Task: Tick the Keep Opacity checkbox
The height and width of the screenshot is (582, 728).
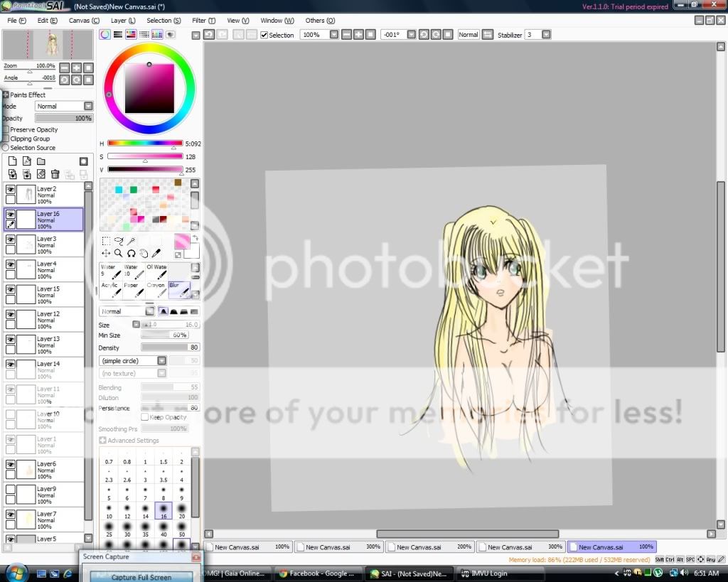Action: pos(145,417)
